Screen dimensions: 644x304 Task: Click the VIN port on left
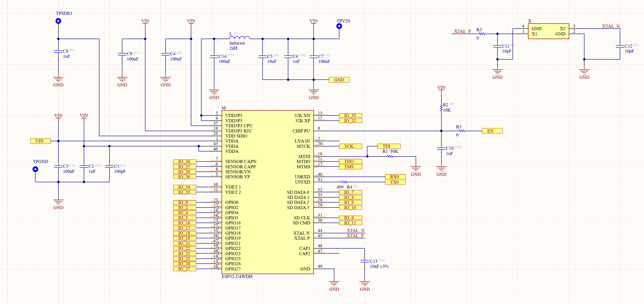tap(40, 141)
